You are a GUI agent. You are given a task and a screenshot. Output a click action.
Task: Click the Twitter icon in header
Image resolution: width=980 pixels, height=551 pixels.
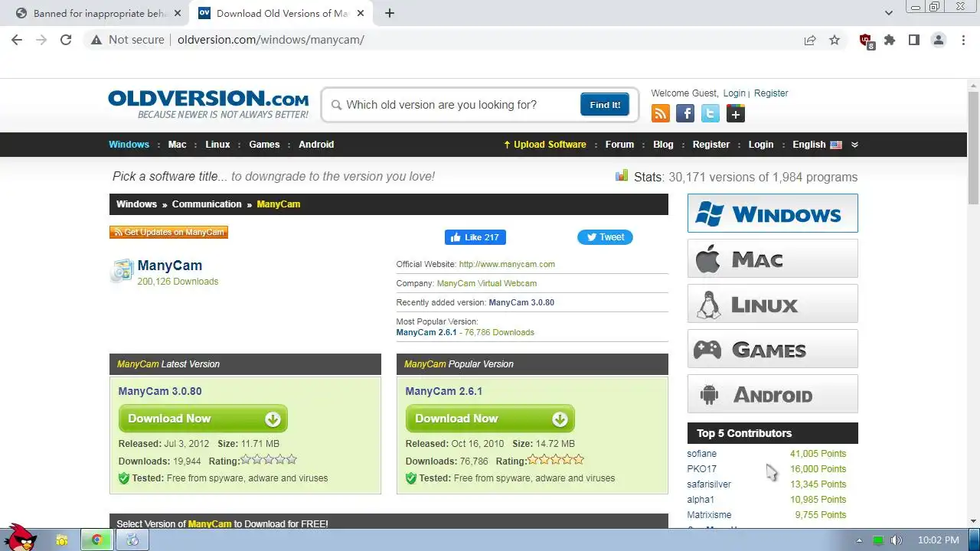click(x=710, y=114)
